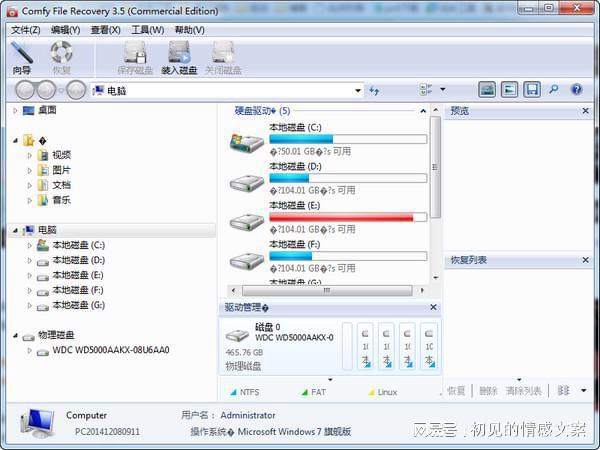Click the Linux legend label

(x=387, y=392)
